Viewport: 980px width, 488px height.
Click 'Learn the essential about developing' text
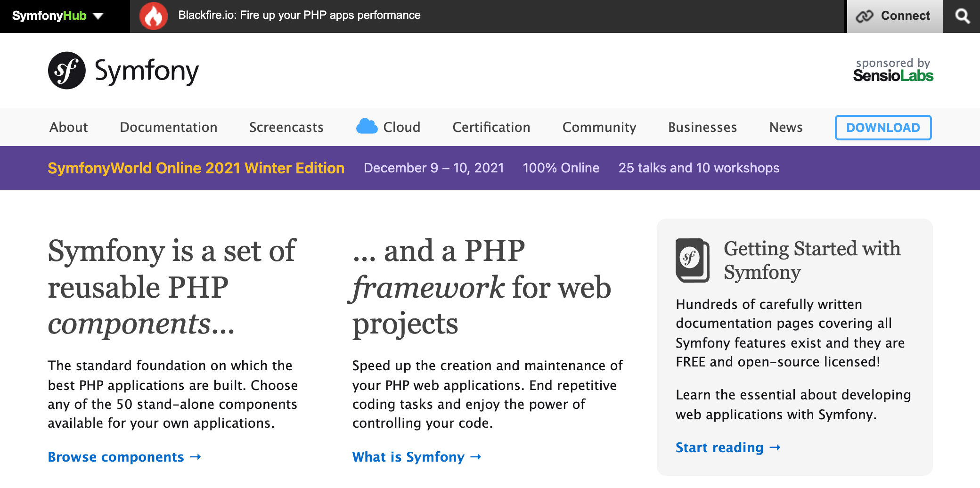pos(793,405)
